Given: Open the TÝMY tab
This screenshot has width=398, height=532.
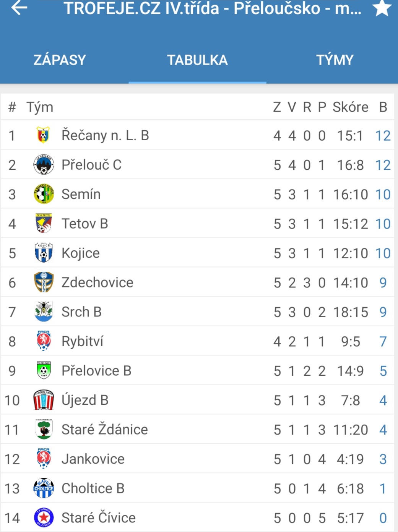Looking at the screenshot, I should 335,60.
